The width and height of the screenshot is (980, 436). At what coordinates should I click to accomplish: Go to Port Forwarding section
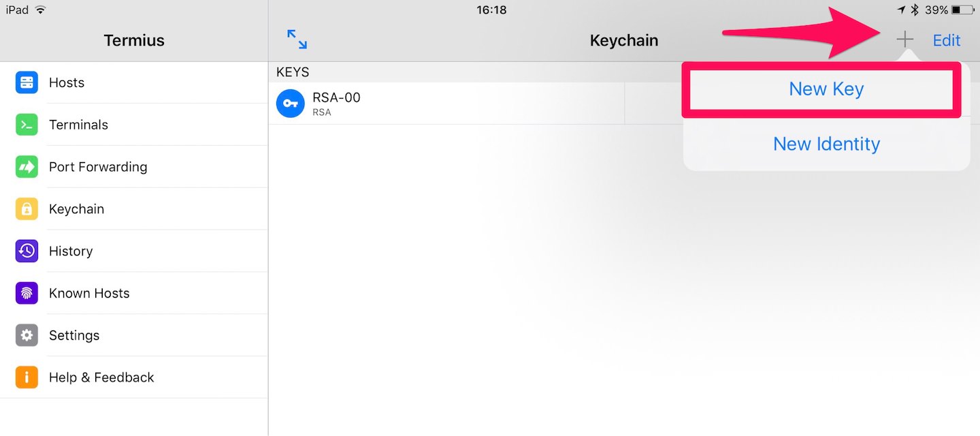pos(134,167)
